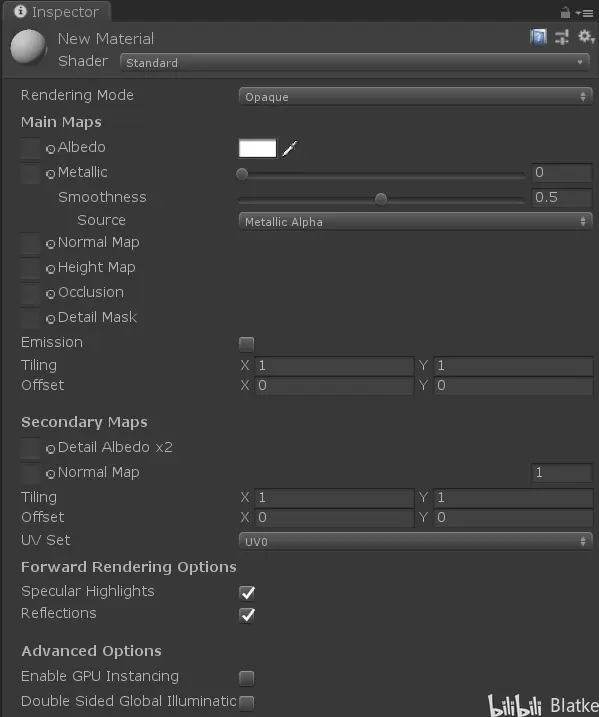
Task: Click the preset selector sliders icon
Action: click(x=562, y=37)
